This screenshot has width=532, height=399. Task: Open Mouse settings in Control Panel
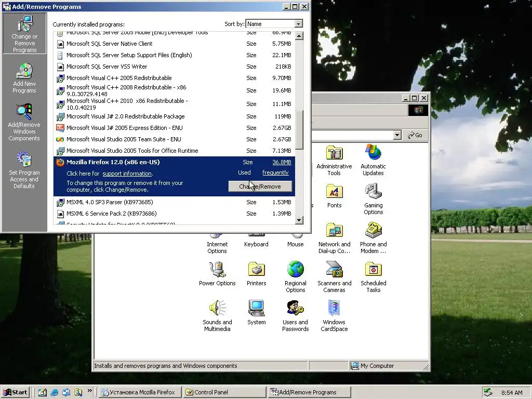pyautogui.click(x=296, y=241)
